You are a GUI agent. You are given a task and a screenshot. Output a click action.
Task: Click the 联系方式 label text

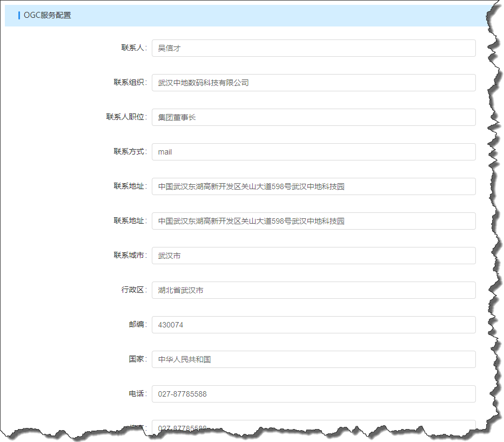129,152
